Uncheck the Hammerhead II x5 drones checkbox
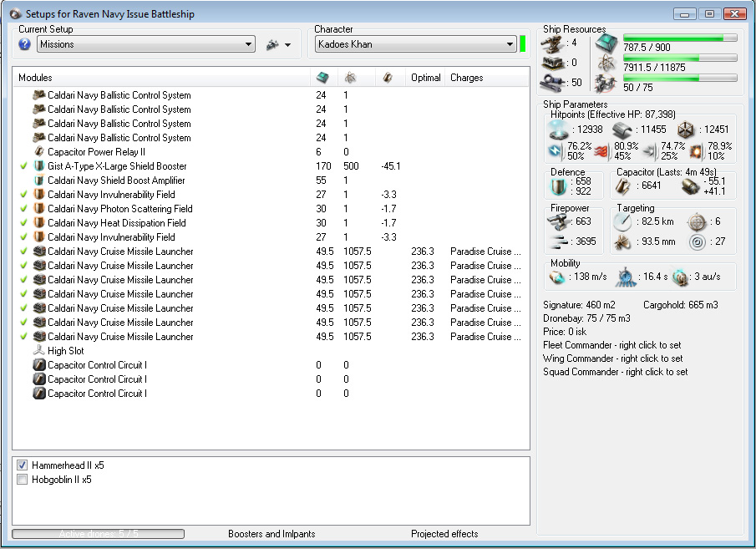 23,465
